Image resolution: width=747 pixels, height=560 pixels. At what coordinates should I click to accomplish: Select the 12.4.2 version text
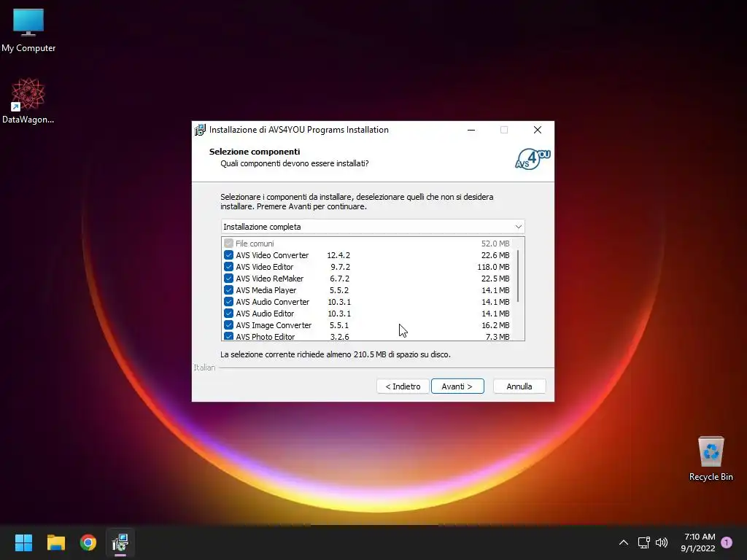(338, 255)
